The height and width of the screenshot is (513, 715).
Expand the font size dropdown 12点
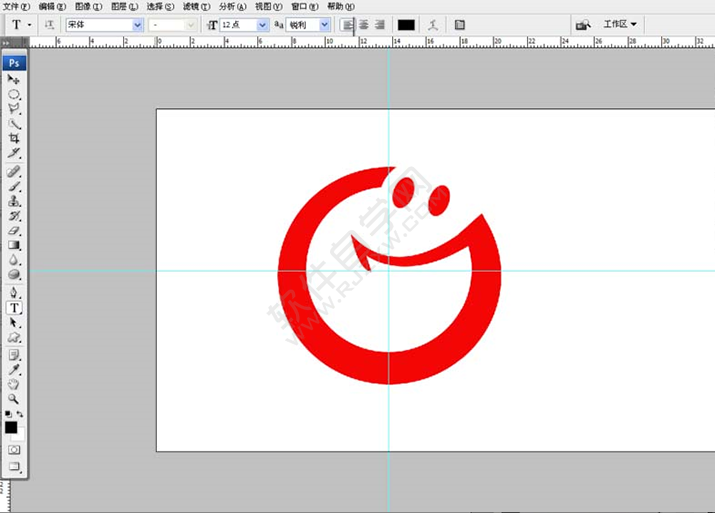pos(244,24)
